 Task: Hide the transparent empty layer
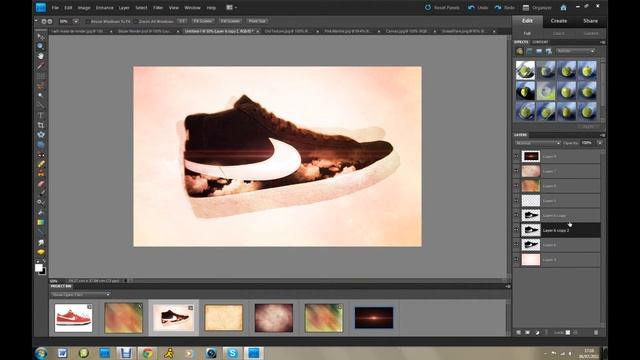[516, 200]
